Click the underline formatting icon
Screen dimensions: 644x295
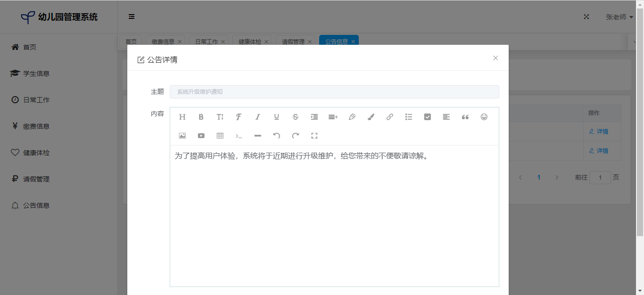coord(276,117)
